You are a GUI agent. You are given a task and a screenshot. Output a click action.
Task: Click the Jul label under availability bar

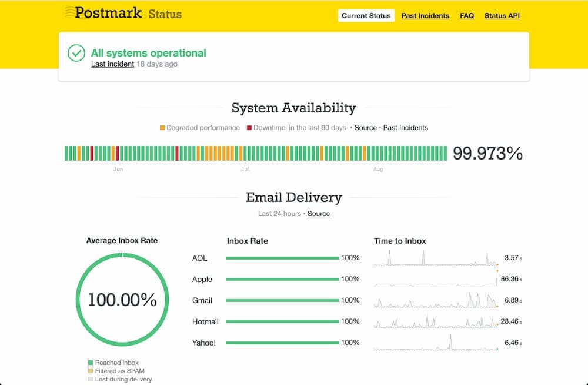click(246, 170)
